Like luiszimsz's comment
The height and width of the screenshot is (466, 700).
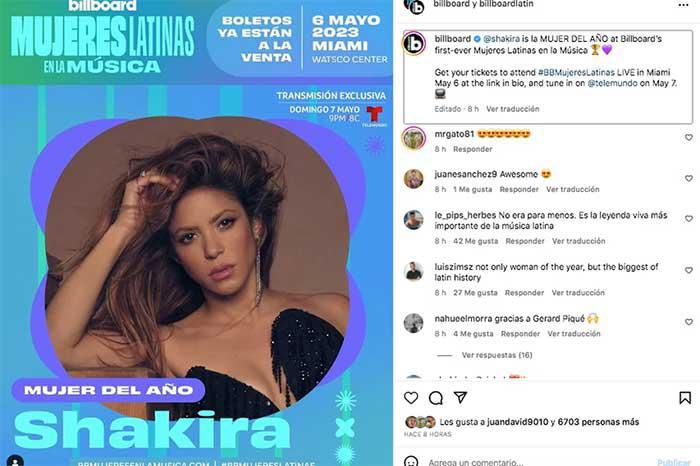point(688,270)
